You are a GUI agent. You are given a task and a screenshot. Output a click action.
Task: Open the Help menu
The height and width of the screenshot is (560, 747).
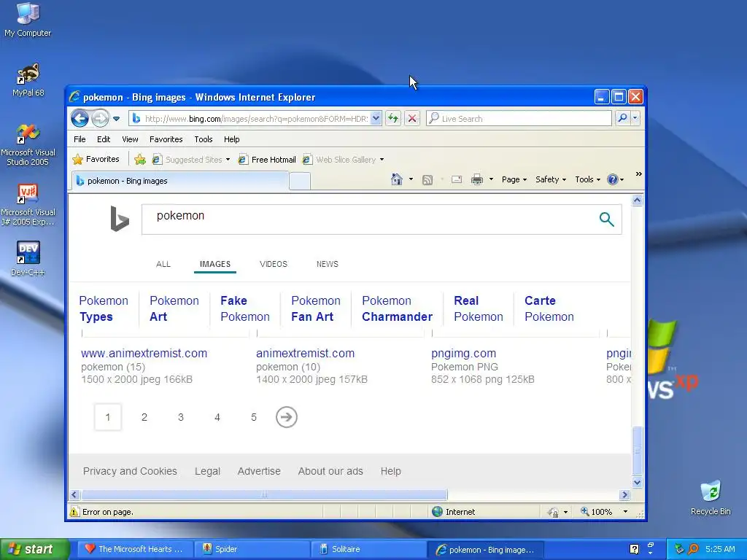[x=231, y=139]
